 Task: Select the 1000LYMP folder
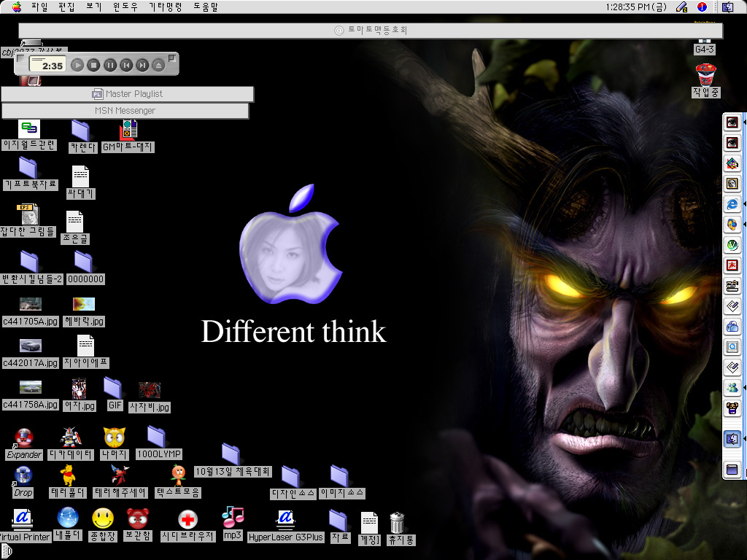[156, 437]
